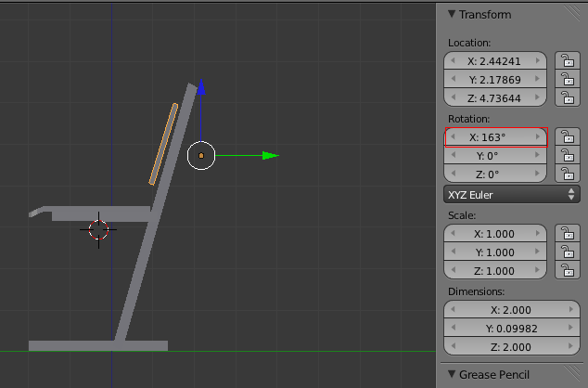Image resolution: width=588 pixels, height=388 pixels.
Task: Select the gray chair base slab
Action: 98,345
